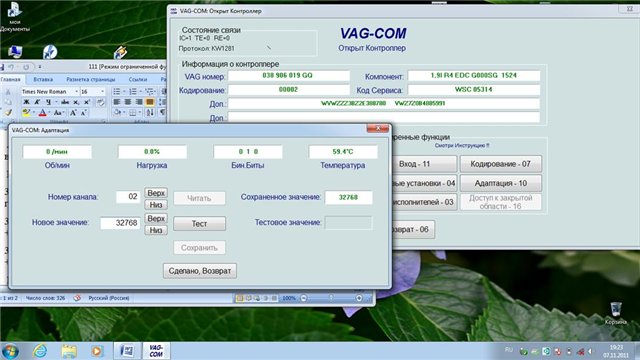Click new value Низ button

pyautogui.click(x=156, y=230)
